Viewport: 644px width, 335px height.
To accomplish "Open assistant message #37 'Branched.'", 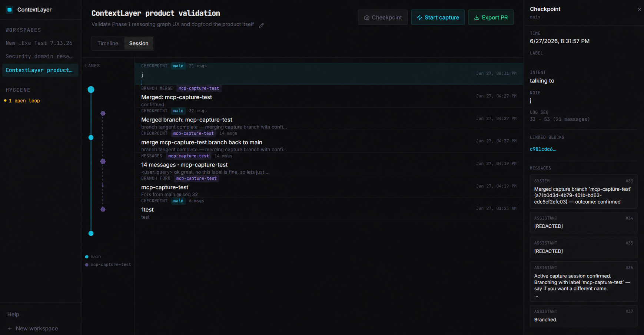I will [x=583, y=316].
